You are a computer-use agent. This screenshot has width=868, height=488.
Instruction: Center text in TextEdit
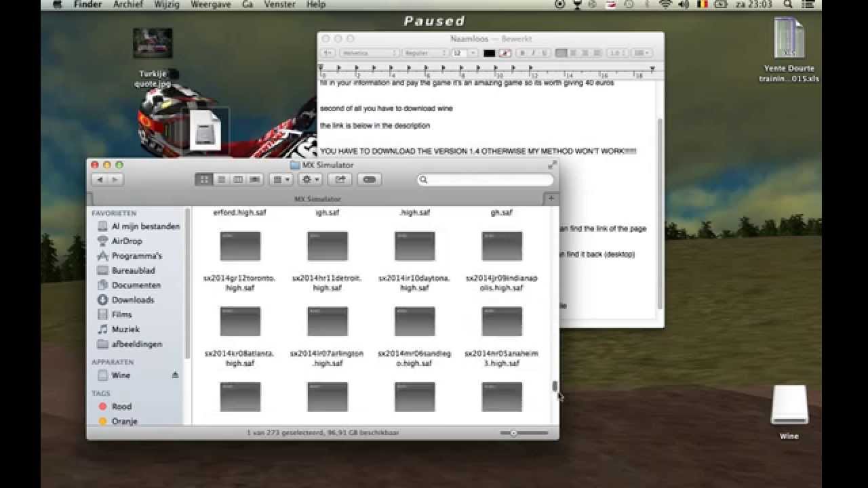572,53
